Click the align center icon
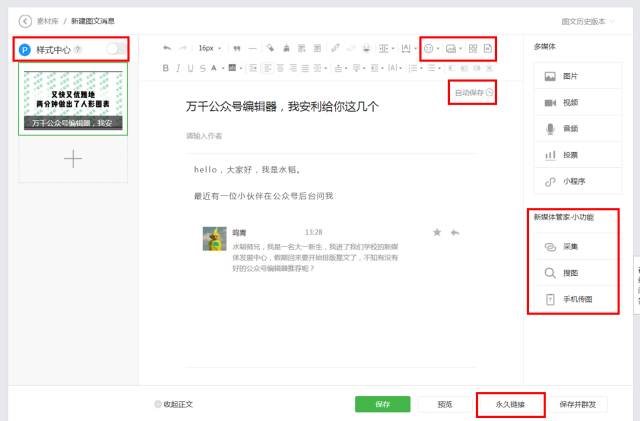640x421 pixels. point(280,68)
